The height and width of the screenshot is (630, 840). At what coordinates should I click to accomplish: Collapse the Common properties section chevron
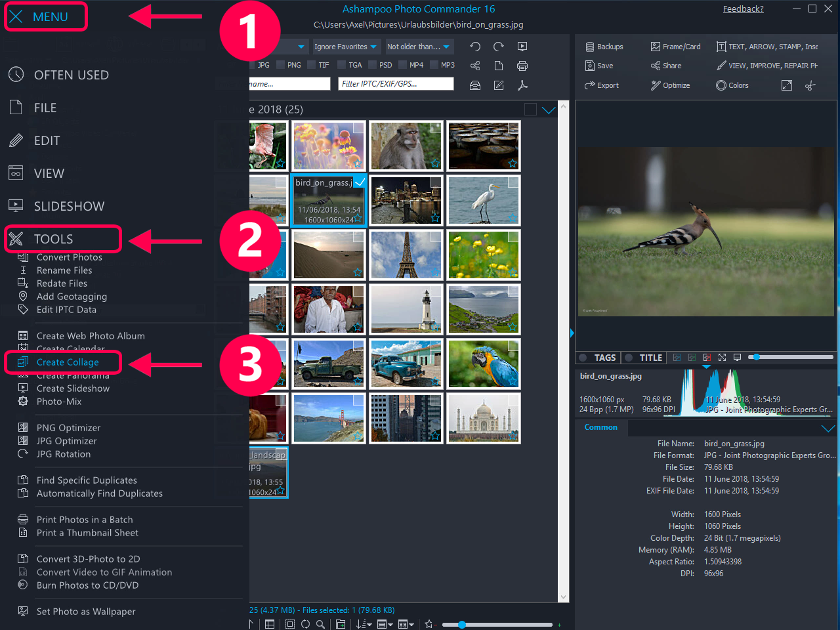point(828,428)
